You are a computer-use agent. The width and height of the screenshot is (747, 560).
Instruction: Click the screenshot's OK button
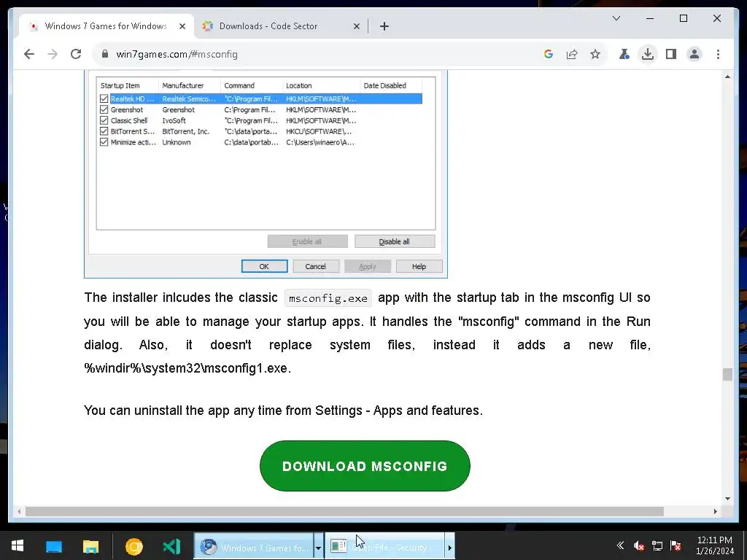(x=264, y=266)
